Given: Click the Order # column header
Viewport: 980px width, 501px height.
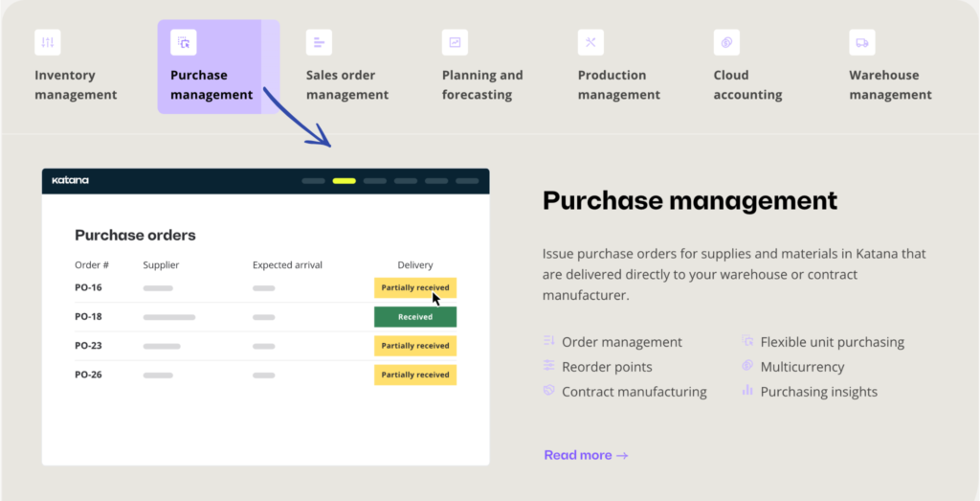Looking at the screenshot, I should 92,265.
